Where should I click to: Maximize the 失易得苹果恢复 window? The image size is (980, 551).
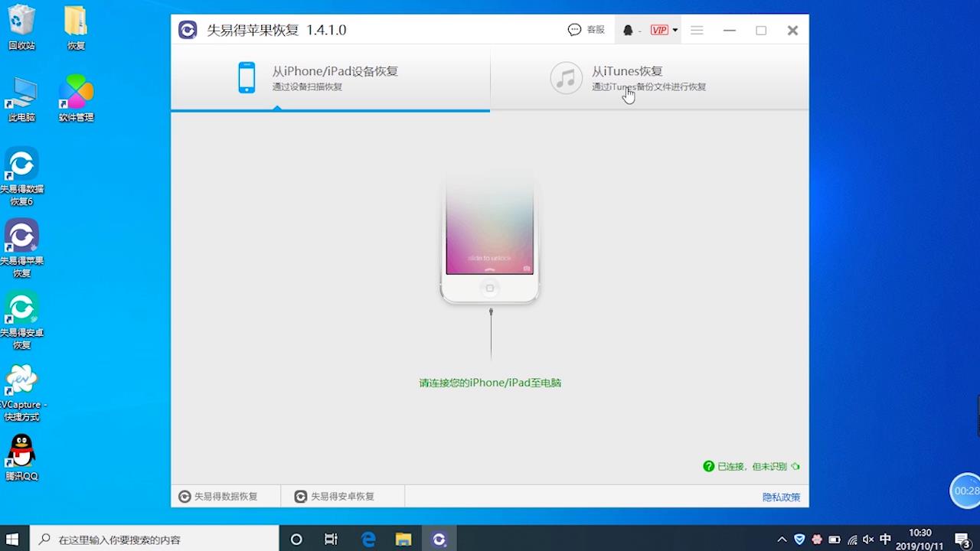pos(761,30)
